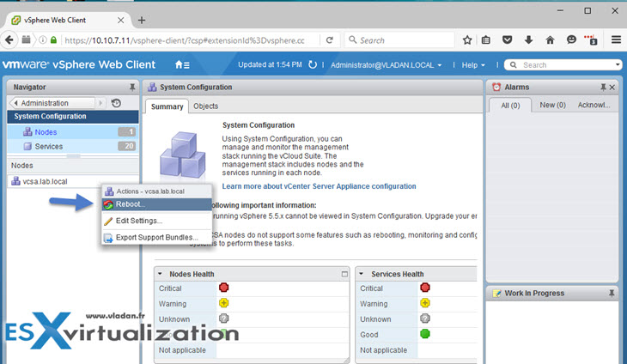627x364 pixels.
Task: Open Learn more about vCenter Server Appliance link
Action: [319, 186]
